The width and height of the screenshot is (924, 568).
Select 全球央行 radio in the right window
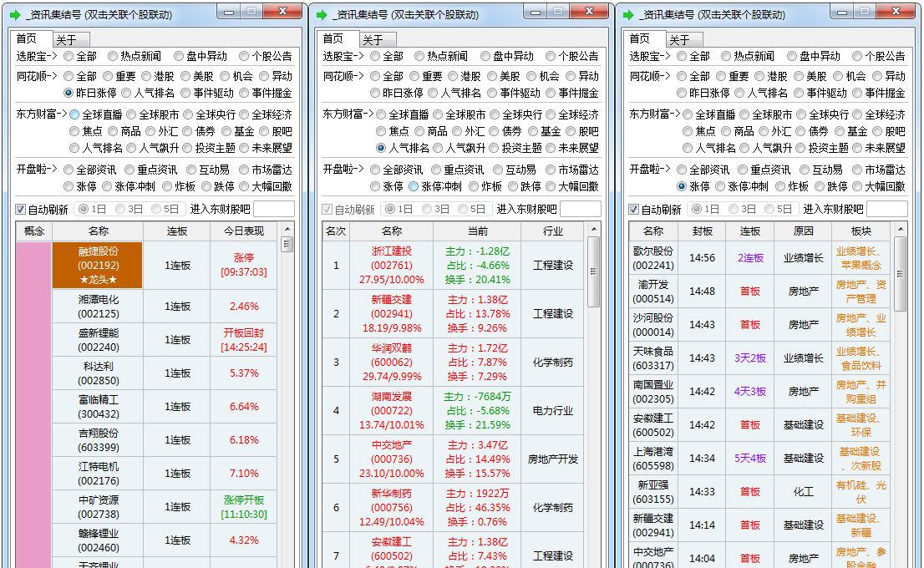click(801, 114)
